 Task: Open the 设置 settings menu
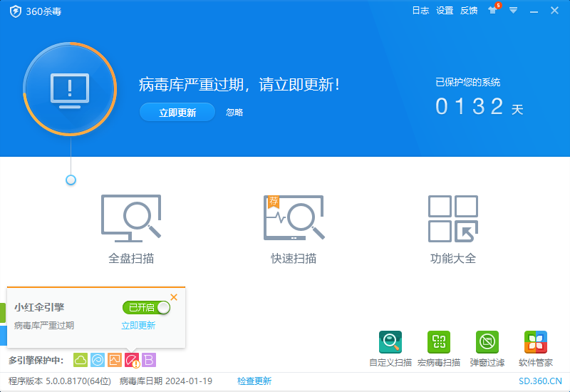point(445,11)
